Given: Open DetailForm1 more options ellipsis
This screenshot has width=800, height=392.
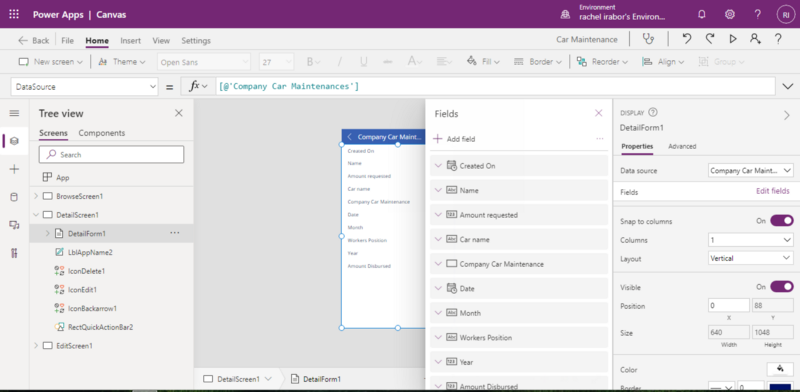Looking at the screenshot, I should pyautogui.click(x=174, y=233).
